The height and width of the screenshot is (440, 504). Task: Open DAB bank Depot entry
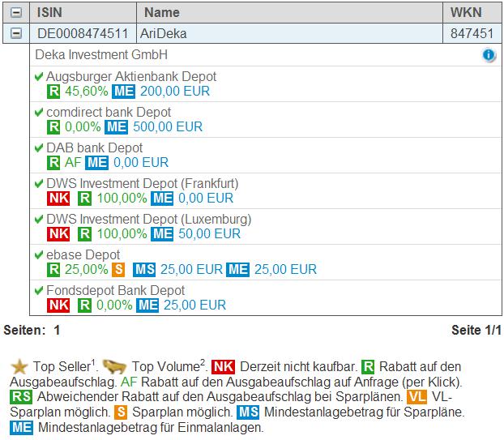[x=95, y=148]
